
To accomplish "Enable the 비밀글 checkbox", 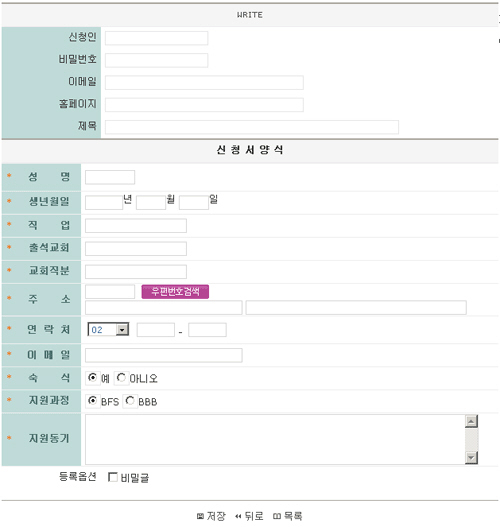I will tap(113, 477).
